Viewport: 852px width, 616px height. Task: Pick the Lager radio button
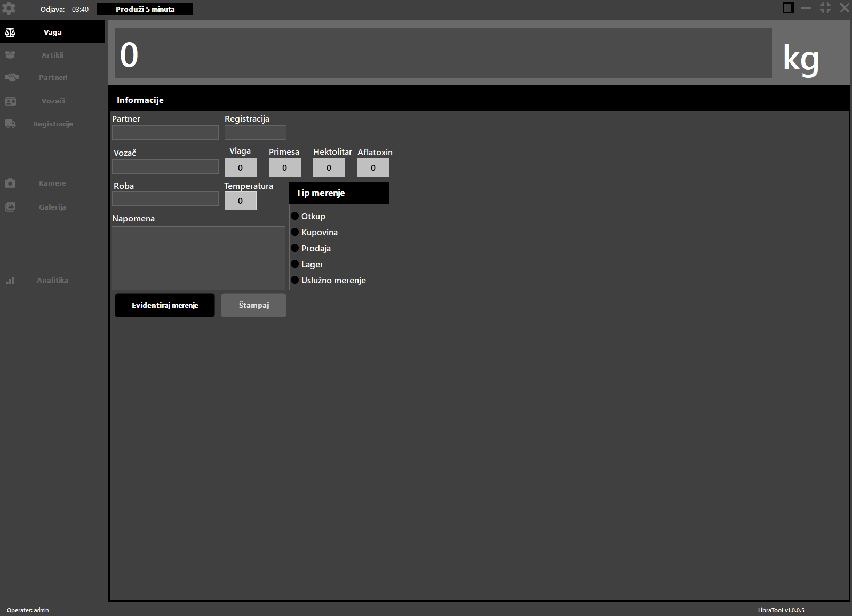coord(294,264)
